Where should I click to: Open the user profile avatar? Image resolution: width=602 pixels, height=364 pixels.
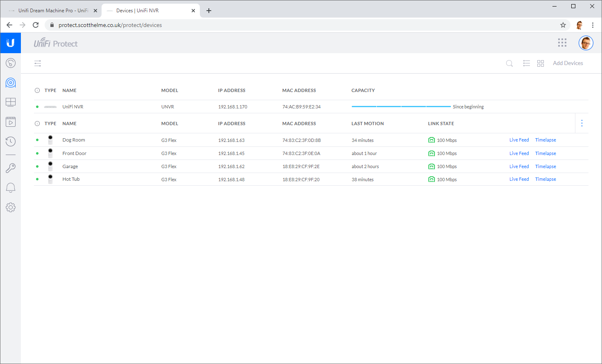click(x=586, y=43)
